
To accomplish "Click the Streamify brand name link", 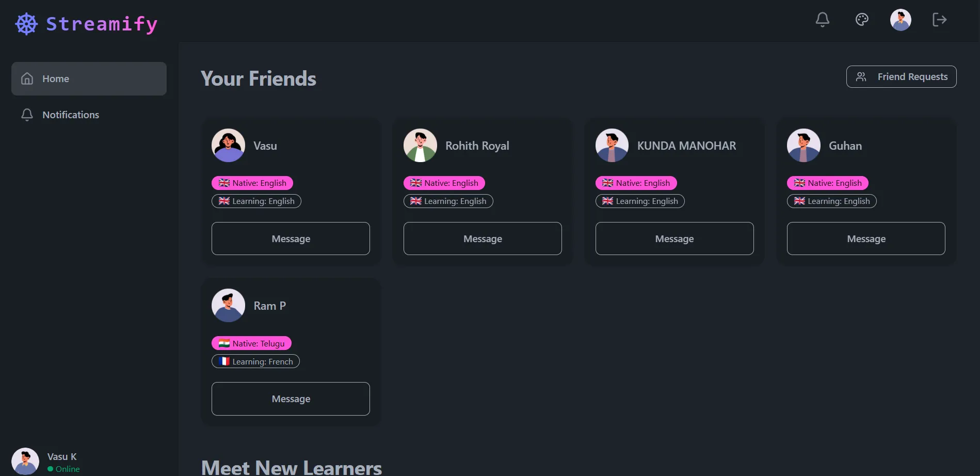I will (x=102, y=24).
